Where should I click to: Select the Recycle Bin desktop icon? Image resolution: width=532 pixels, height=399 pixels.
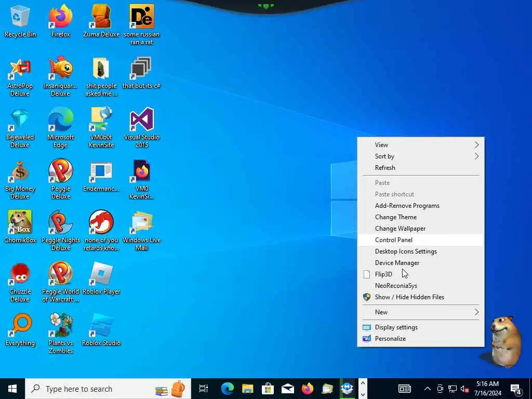tap(20, 21)
